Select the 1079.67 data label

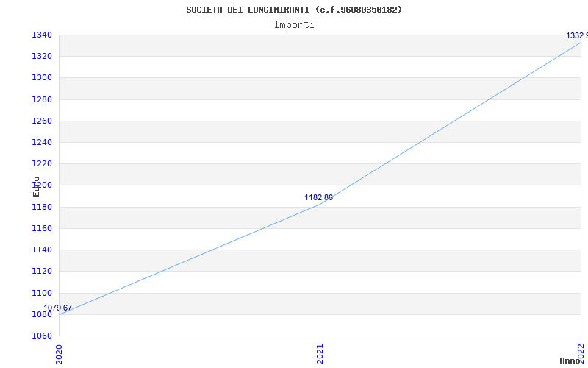(x=58, y=308)
